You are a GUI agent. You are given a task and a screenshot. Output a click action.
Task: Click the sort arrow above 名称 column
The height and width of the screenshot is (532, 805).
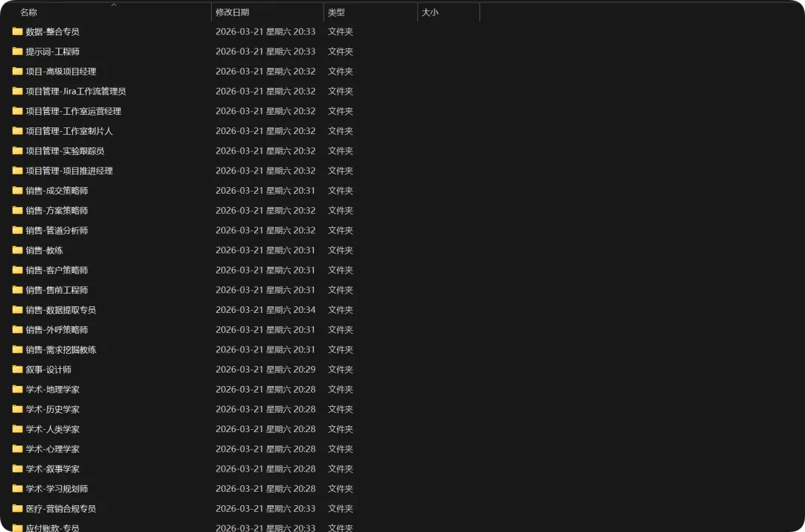pyautogui.click(x=114, y=5)
